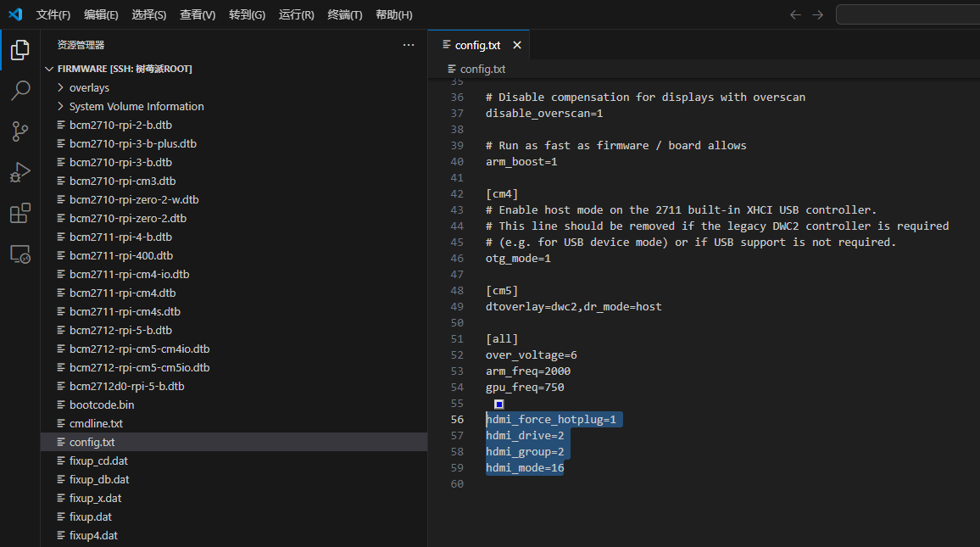Click the command center search field
Image resolution: width=980 pixels, height=547 pixels.
point(907,14)
